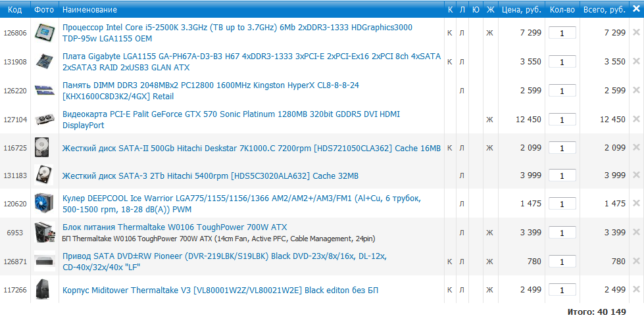Click quantity field for Thermaltake 700W PSU

click(x=562, y=233)
